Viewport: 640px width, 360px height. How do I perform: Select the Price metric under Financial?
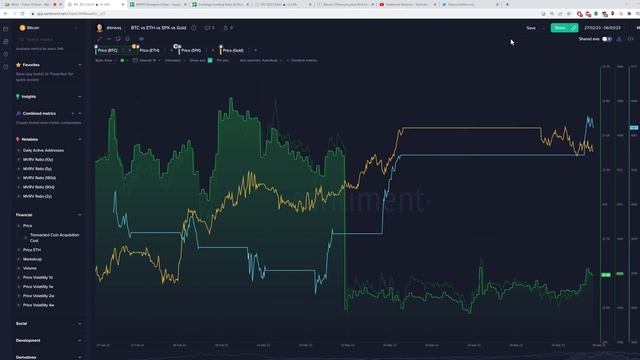point(27,226)
